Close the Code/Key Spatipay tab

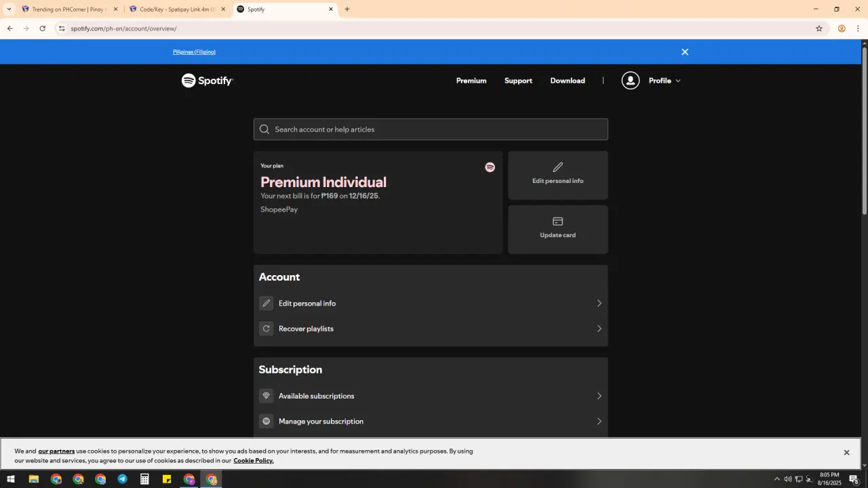click(223, 9)
